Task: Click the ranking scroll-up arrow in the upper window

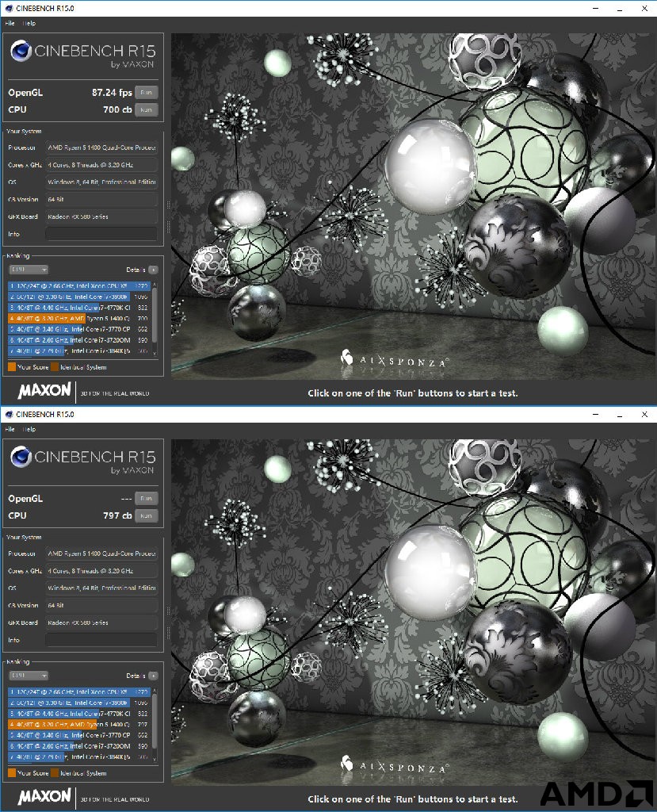Action: (x=155, y=285)
